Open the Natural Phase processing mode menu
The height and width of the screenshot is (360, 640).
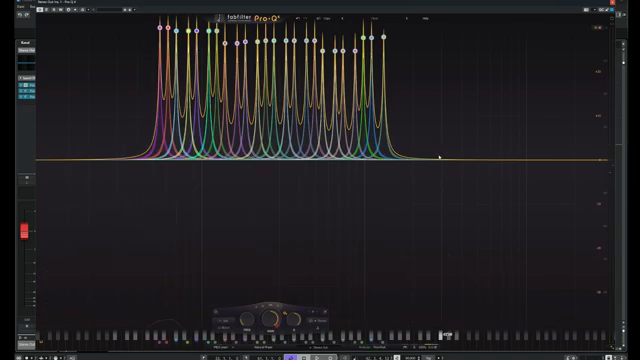[263, 347]
